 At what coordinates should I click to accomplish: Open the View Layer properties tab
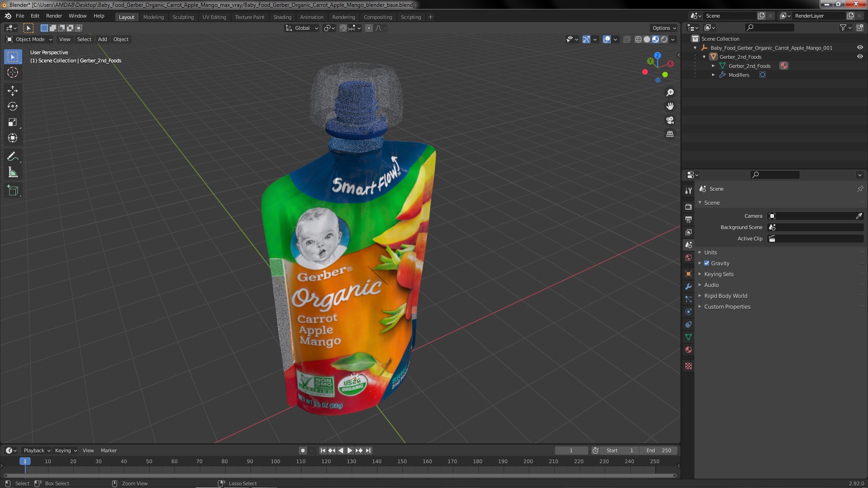tap(689, 232)
